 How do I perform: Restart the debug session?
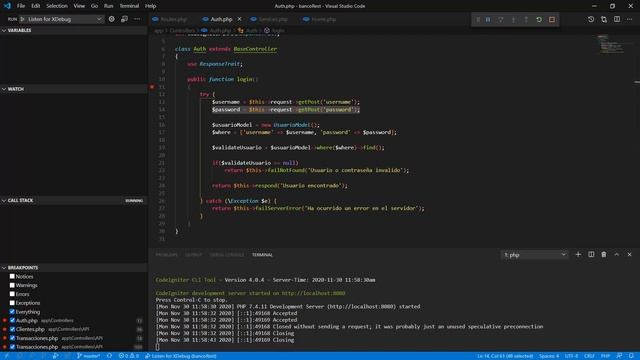[x=539, y=20]
